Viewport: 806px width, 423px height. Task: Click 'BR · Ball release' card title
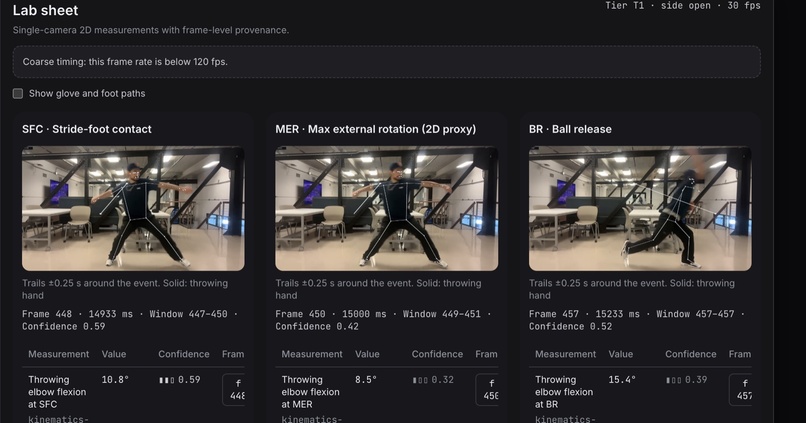click(571, 129)
